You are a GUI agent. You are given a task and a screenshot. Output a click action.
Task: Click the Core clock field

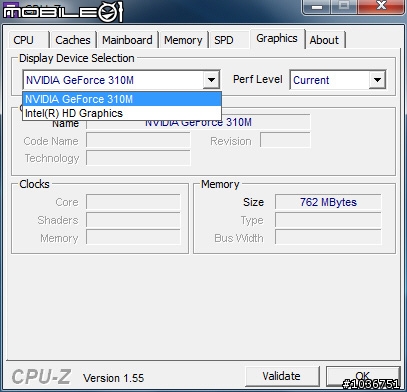coord(133,202)
